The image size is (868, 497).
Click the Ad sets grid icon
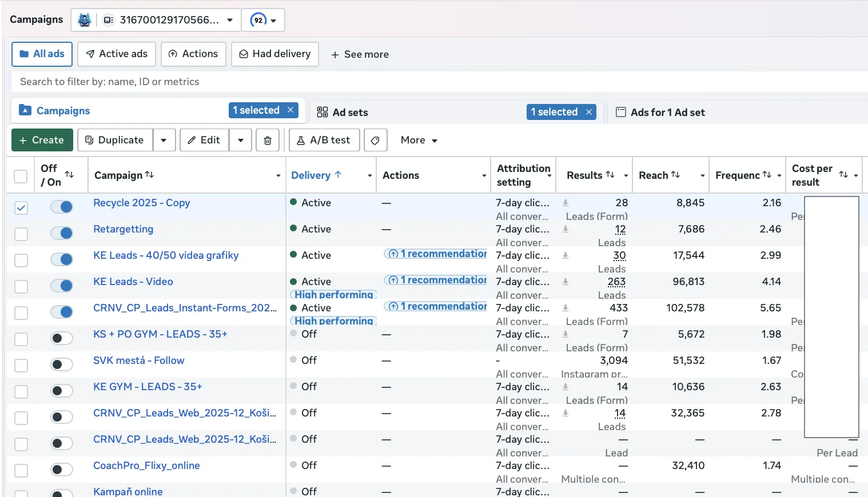(322, 112)
